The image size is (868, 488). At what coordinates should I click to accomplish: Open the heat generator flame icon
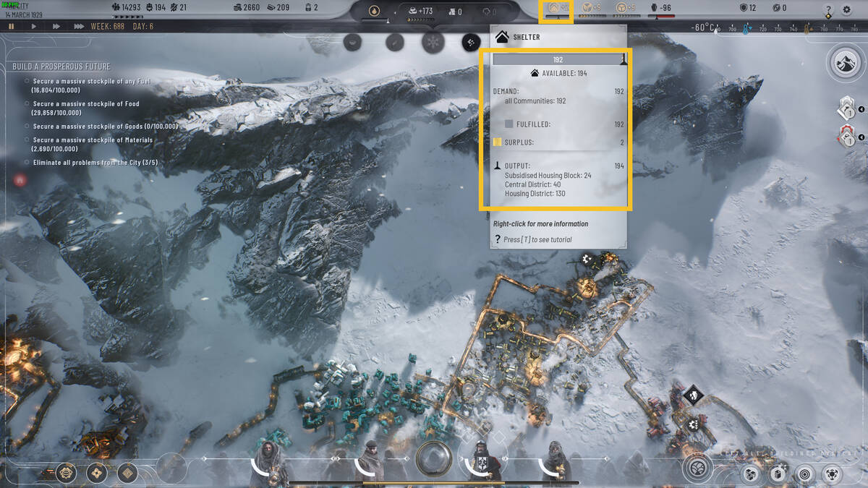374,10
